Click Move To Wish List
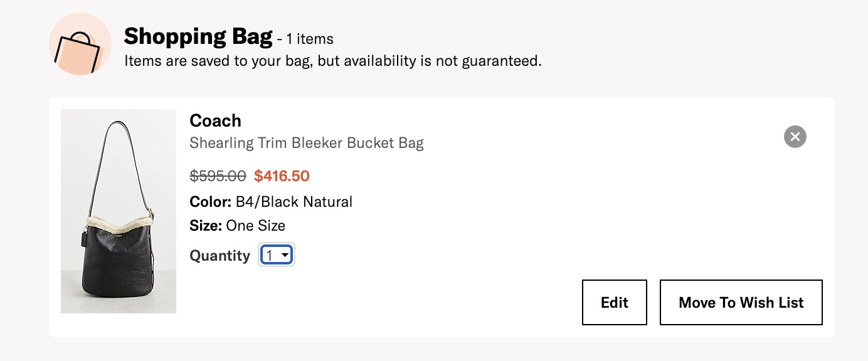The width and height of the screenshot is (868, 361). click(741, 302)
